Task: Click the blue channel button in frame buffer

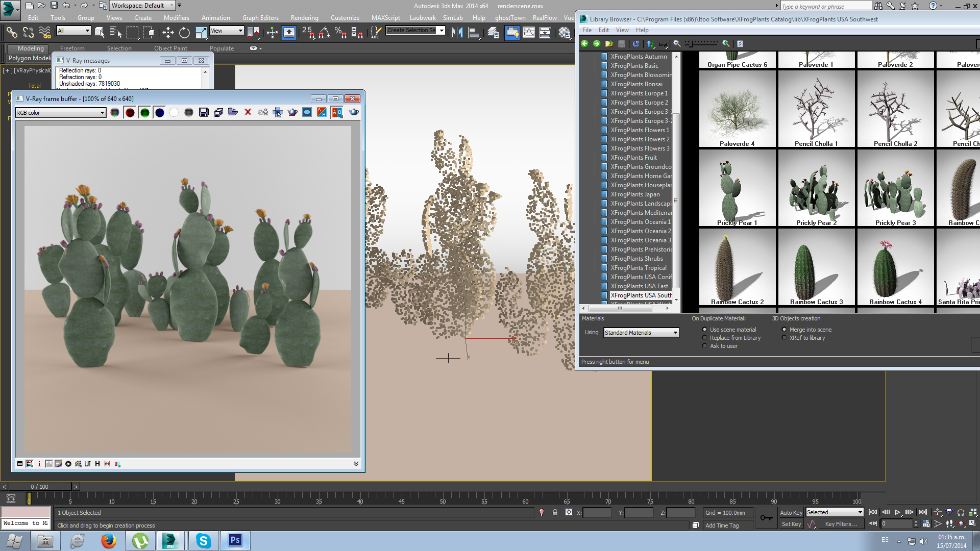Action: (160, 113)
